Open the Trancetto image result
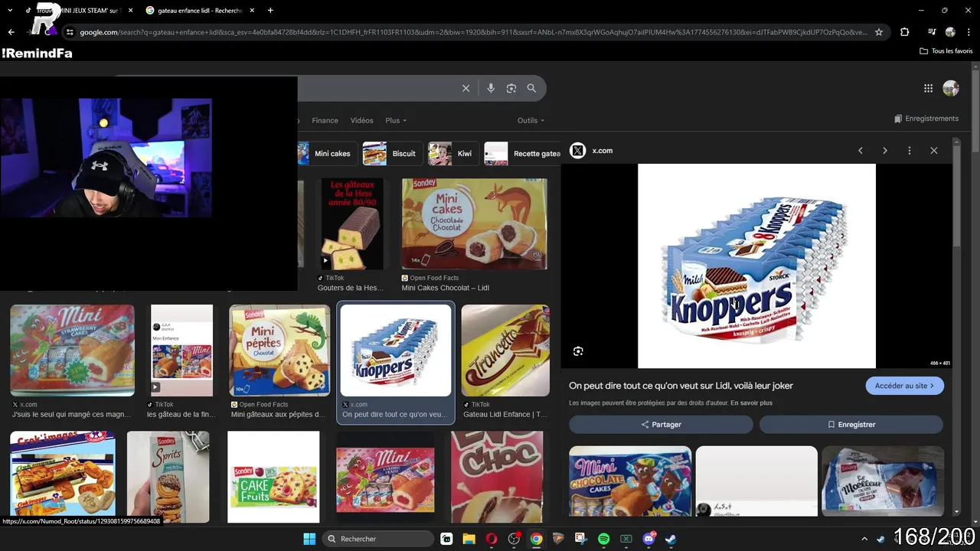980x551 pixels. tap(505, 350)
